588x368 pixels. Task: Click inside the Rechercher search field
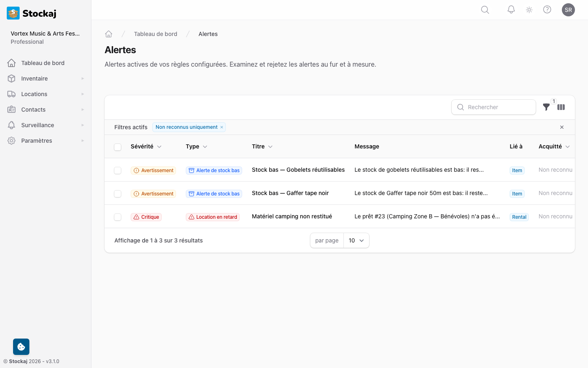[x=494, y=107]
